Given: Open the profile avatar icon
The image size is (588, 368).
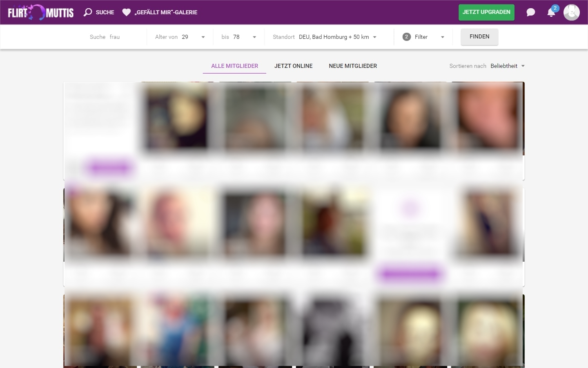Looking at the screenshot, I should click(571, 12).
